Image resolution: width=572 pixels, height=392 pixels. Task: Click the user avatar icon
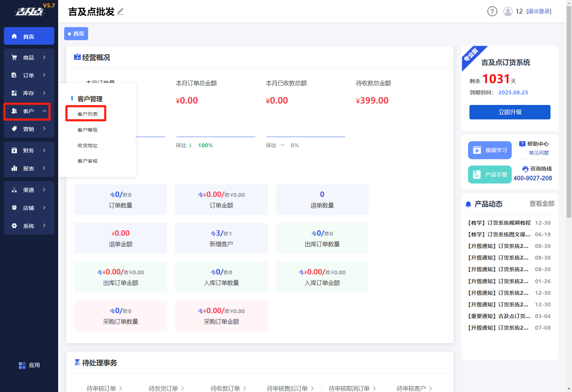pos(508,12)
